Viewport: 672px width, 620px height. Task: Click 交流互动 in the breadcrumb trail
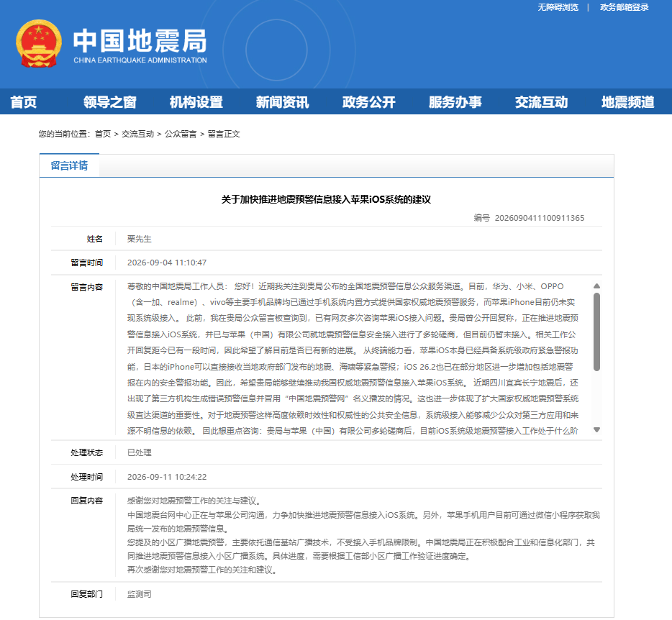click(x=137, y=134)
